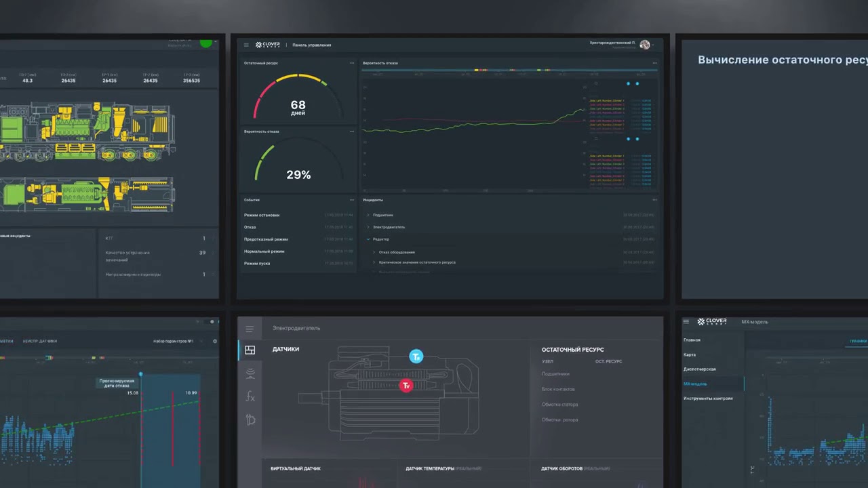Open user name dropdown arrow in header
The image size is (868, 488).
tap(654, 45)
